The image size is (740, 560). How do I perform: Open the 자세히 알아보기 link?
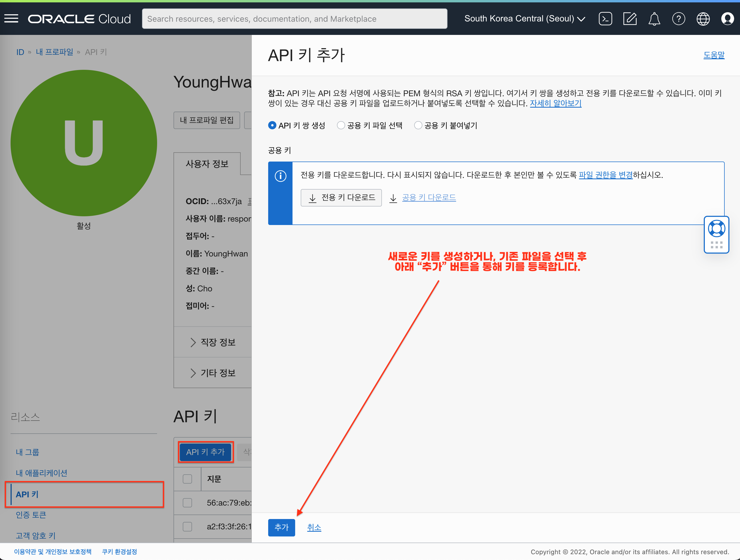[555, 103]
